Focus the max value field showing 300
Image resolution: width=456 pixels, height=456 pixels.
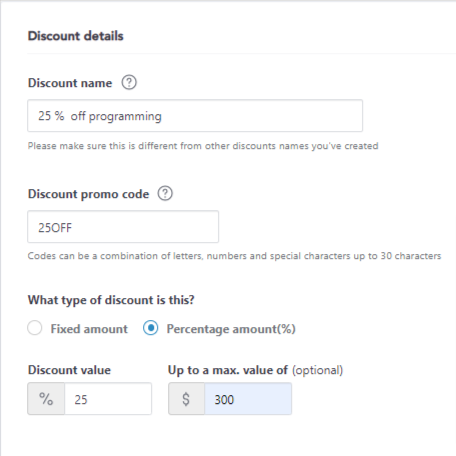tap(248, 399)
